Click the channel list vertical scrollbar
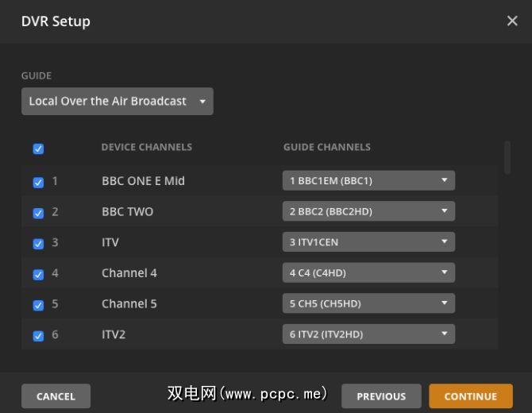Screen dimensions: 532x413 click(x=507, y=157)
